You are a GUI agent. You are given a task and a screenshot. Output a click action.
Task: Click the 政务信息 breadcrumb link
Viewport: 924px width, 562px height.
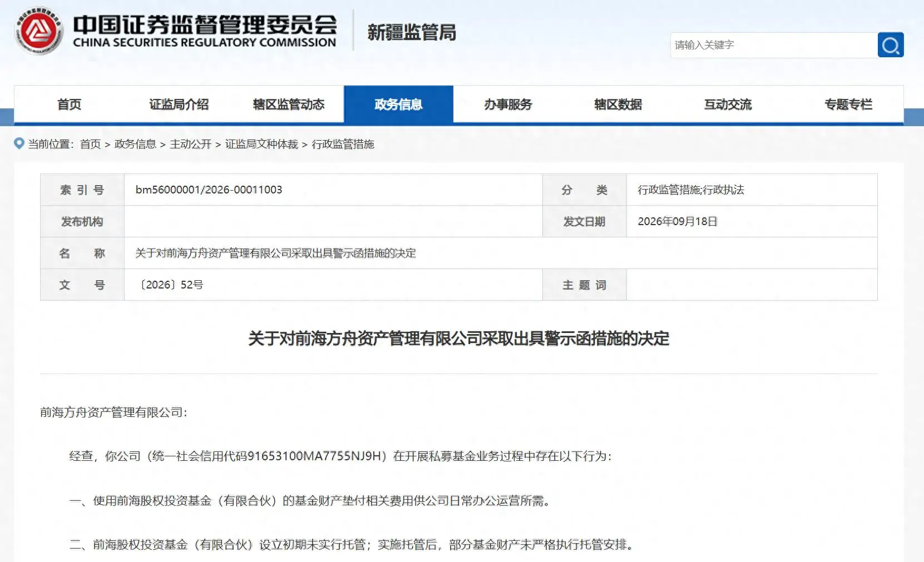pyautogui.click(x=135, y=144)
